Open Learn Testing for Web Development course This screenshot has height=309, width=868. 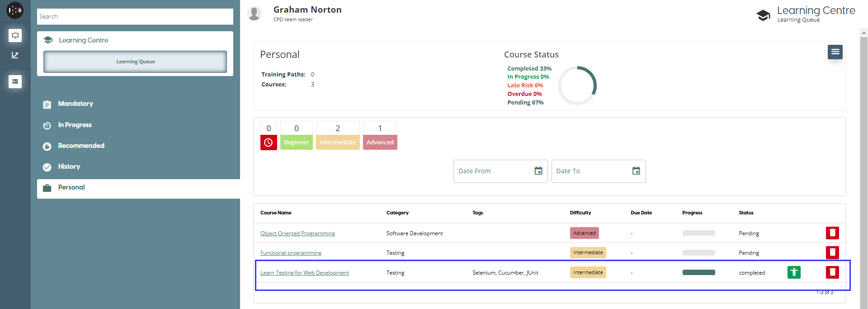click(x=304, y=273)
